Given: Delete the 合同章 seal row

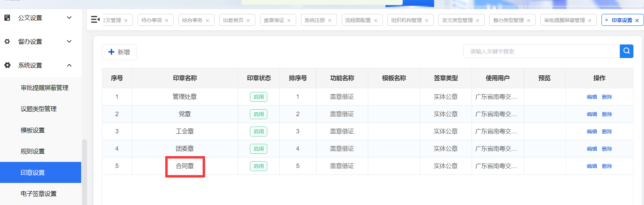Looking at the screenshot, I should [607, 166].
